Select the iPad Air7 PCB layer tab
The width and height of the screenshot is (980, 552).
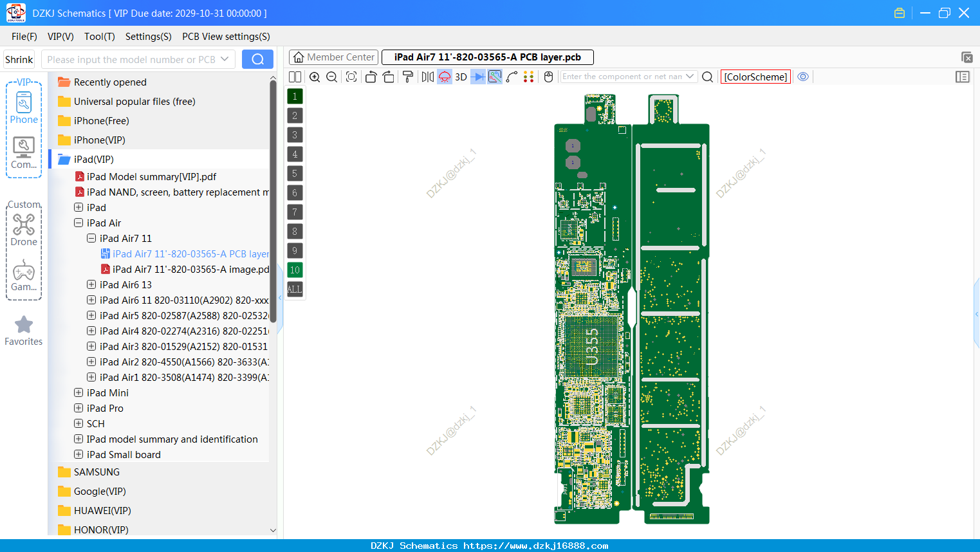(x=488, y=57)
